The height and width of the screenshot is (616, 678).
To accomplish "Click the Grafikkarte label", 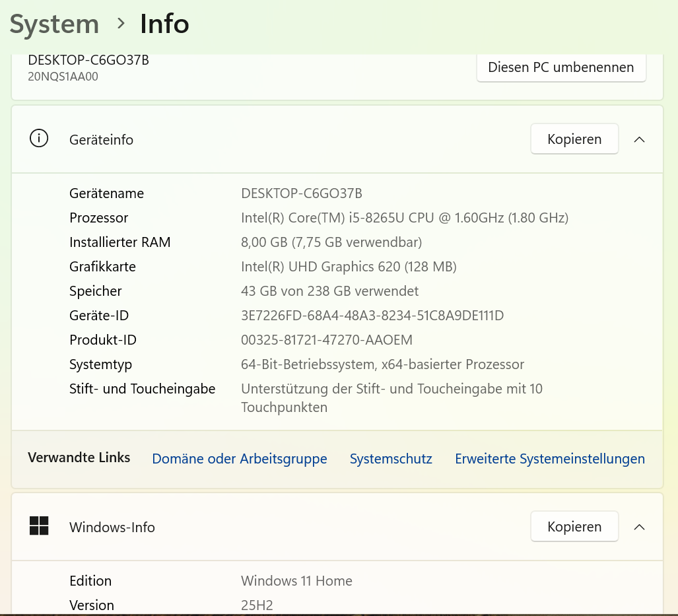I will click(x=102, y=267).
